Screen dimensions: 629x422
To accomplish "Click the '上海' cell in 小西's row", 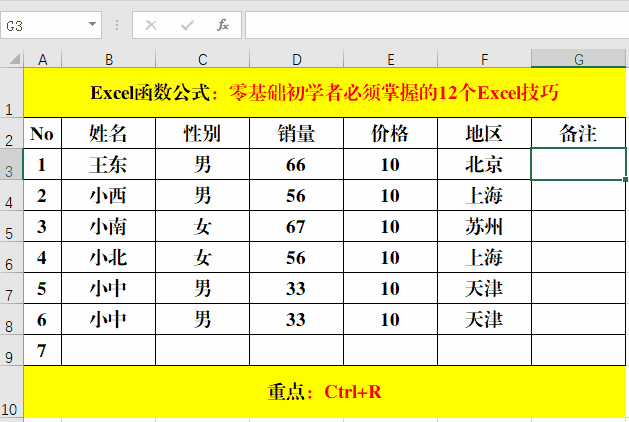I will coord(484,195).
